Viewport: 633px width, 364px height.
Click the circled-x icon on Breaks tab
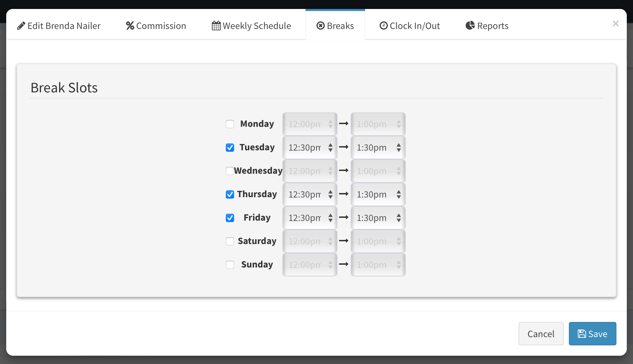pyautogui.click(x=321, y=26)
